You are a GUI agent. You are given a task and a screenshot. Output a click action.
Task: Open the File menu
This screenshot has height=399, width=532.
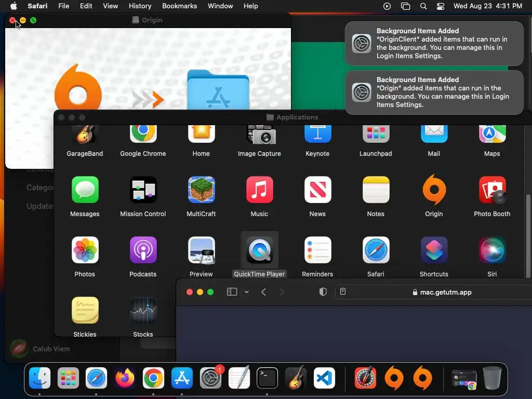pyautogui.click(x=63, y=6)
